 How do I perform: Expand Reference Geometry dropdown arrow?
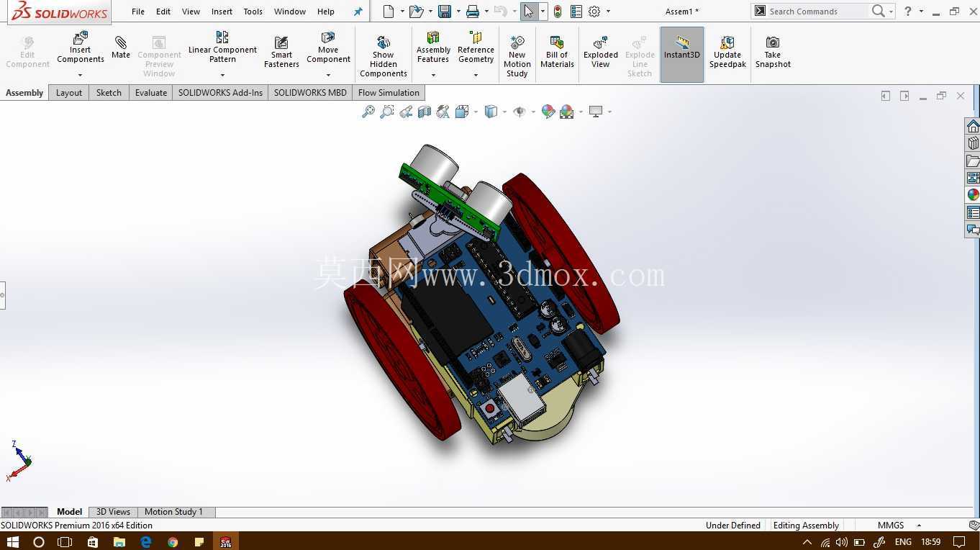476,75
